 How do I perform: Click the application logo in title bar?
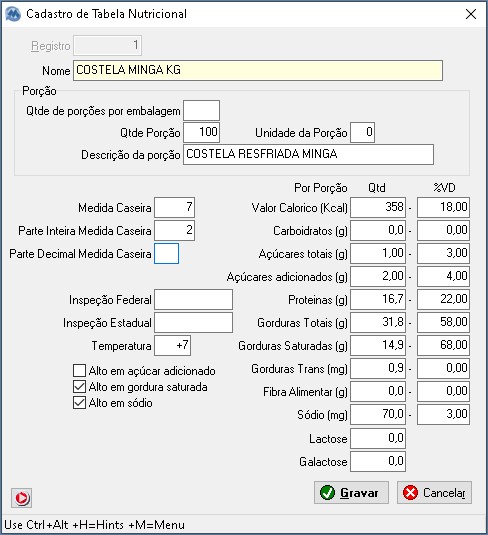pos(13,14)
